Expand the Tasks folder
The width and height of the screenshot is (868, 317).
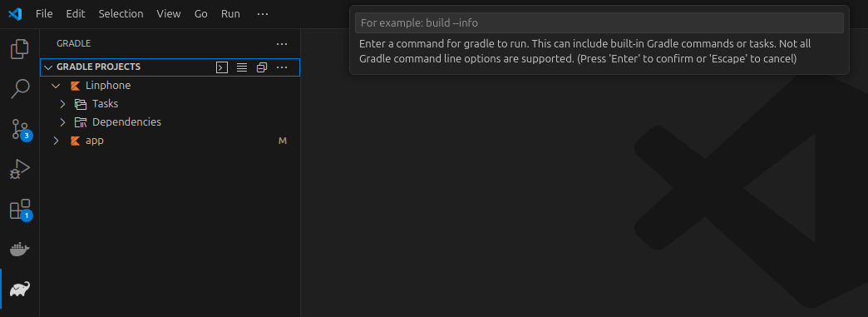pos(62,104)
